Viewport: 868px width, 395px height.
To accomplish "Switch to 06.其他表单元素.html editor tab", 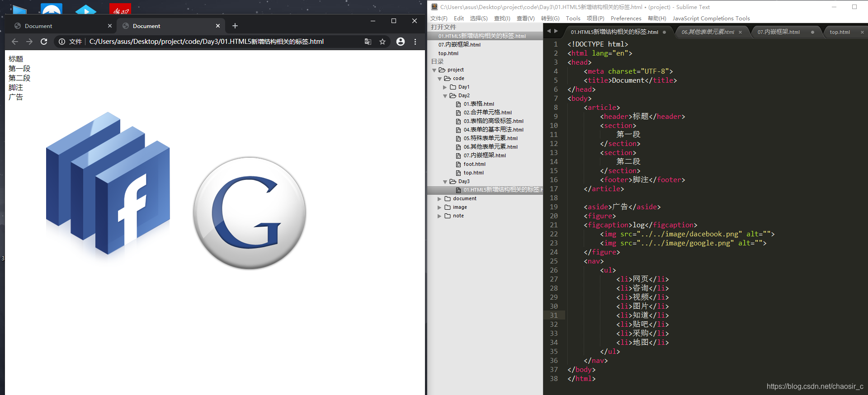I will [x=708, y=32].
